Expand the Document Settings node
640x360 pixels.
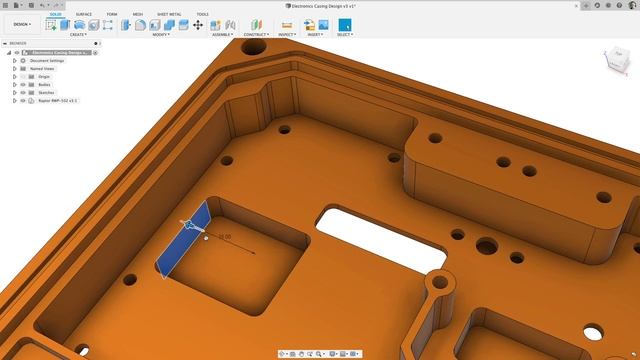tap(15, 60)
